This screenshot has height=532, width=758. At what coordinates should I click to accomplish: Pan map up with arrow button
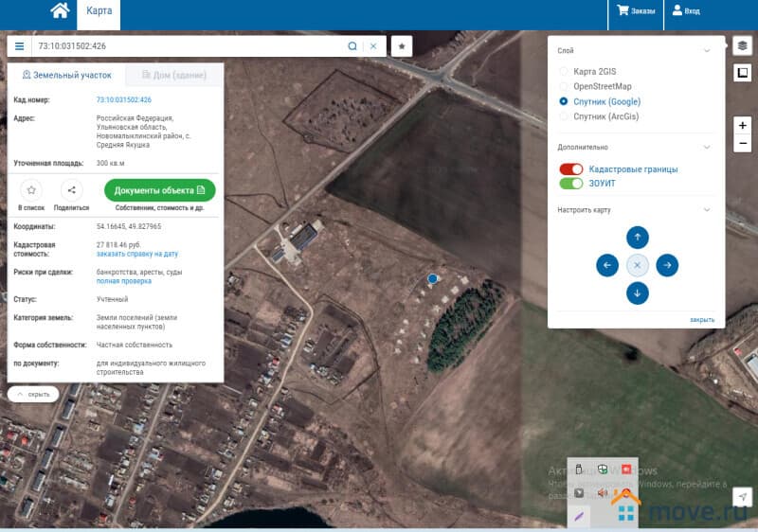coord(638,238)
